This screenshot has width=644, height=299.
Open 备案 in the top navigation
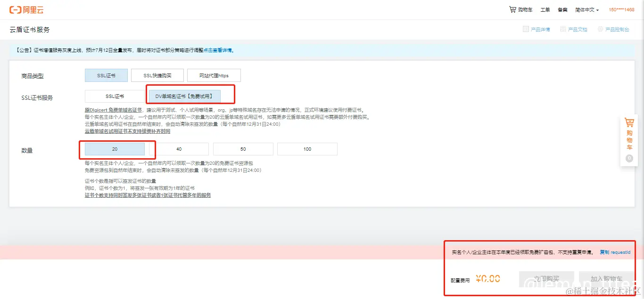pos(562,10)
